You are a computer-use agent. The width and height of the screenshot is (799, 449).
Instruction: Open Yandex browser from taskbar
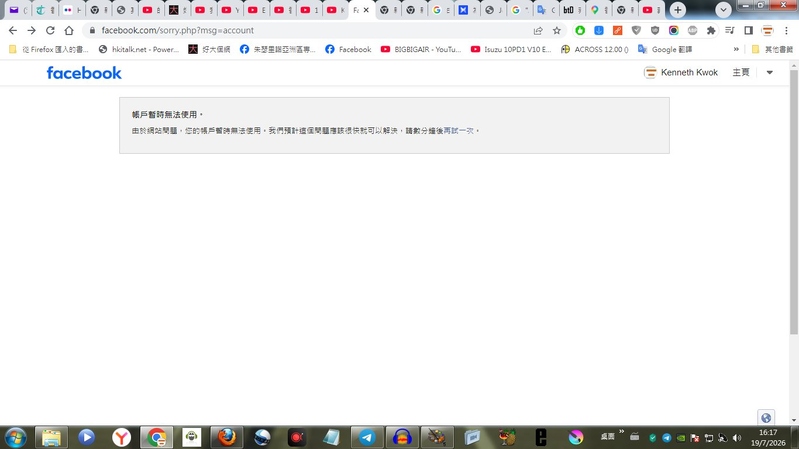click(x=121, y=437)
